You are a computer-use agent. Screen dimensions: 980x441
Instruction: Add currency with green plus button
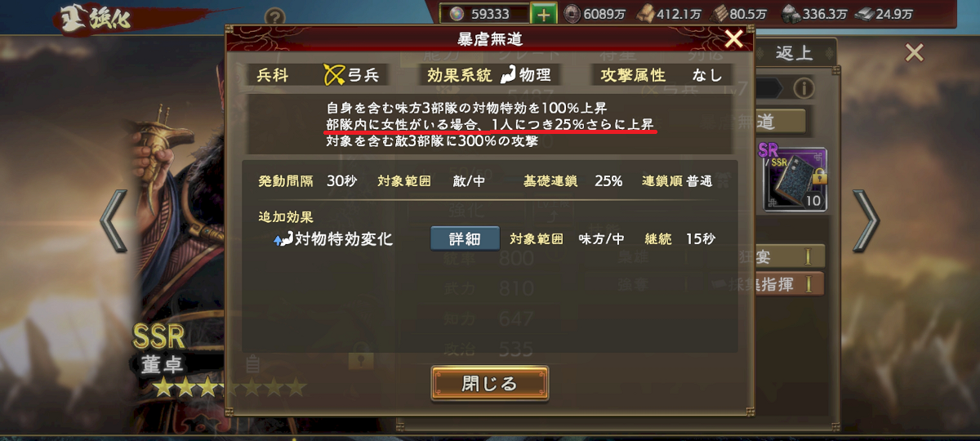[542, 13]
